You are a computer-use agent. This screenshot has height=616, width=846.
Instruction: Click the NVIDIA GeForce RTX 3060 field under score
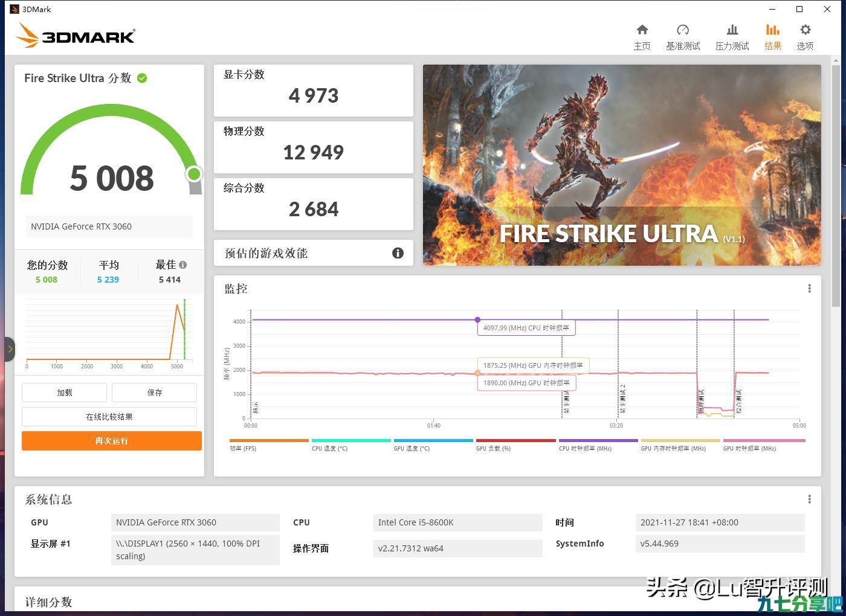click(109, 226)
